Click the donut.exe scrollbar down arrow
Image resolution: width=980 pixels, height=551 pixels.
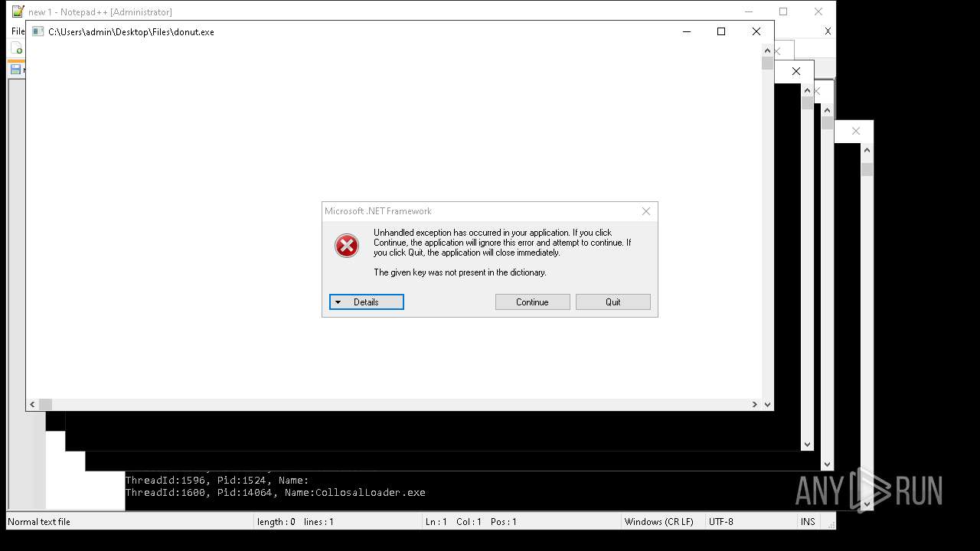(x=767, y=404)
